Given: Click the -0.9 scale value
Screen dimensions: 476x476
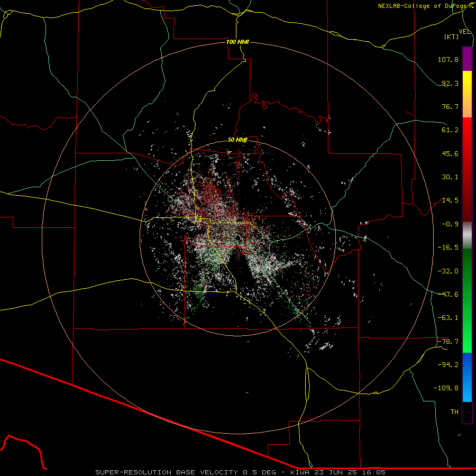Looking at the screenshot, I should (450, 224).
